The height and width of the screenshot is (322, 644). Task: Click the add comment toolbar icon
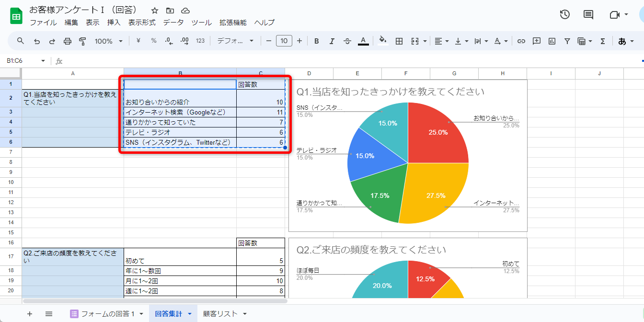point(537,41)
